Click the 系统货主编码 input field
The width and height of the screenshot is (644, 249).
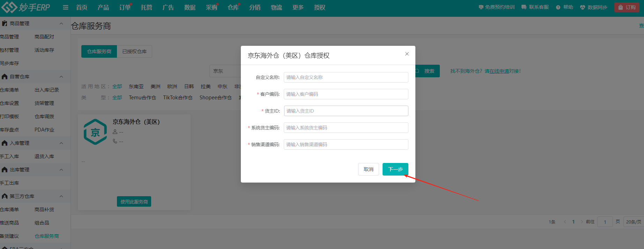click(346, 128)
